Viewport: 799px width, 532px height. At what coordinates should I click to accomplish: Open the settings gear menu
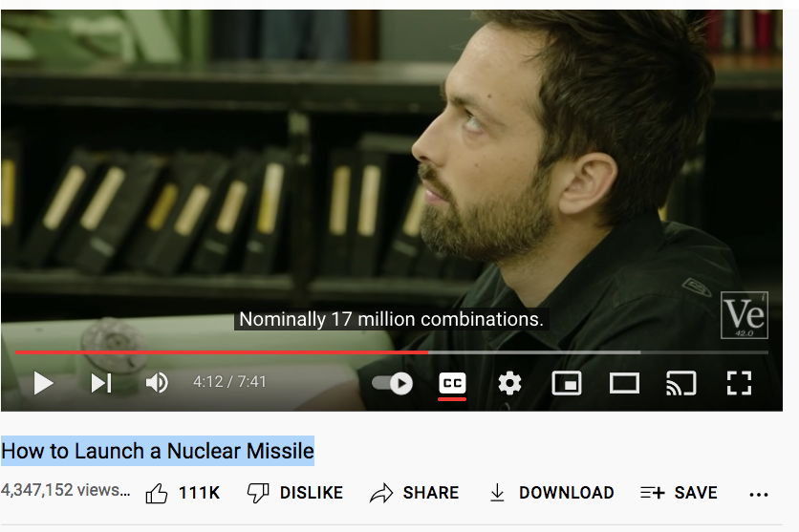coord(509,383)
